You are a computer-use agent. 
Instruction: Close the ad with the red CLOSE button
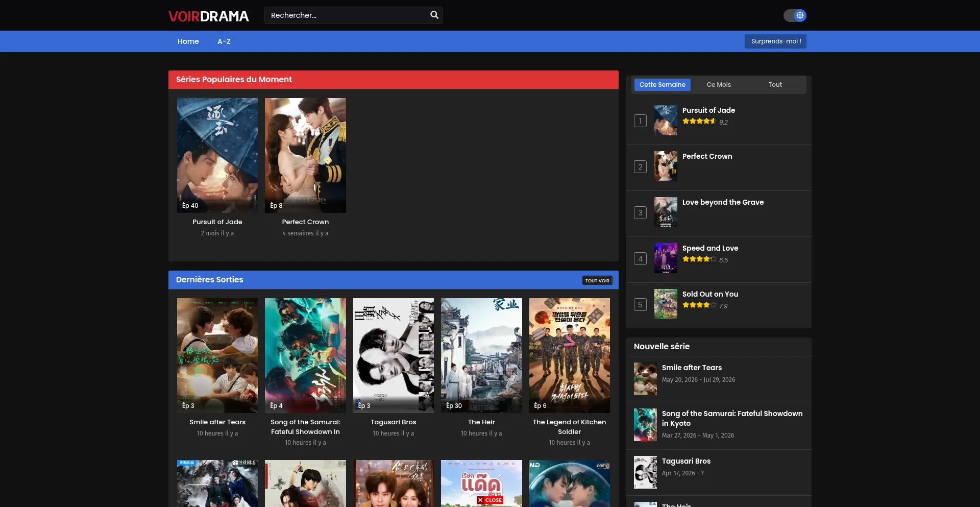[x=490, y=500]
